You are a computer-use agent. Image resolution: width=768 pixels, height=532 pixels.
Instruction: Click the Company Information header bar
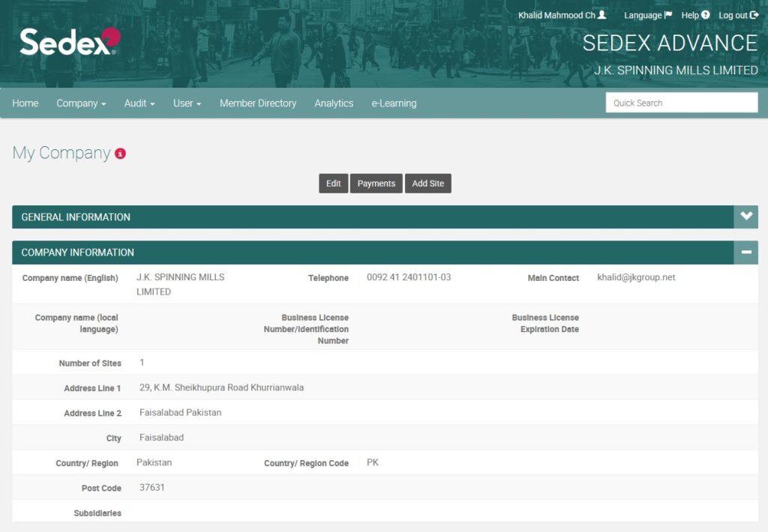[x=385, y=252]
